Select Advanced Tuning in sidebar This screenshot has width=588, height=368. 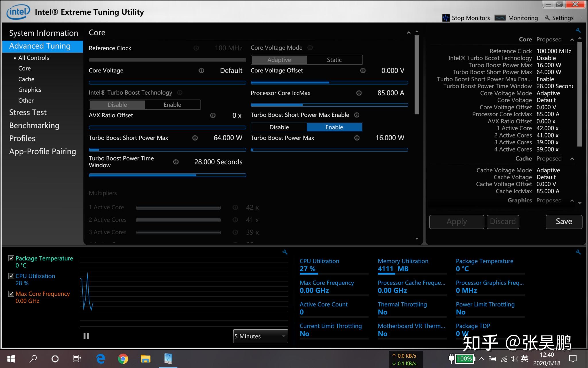[42, 46]
